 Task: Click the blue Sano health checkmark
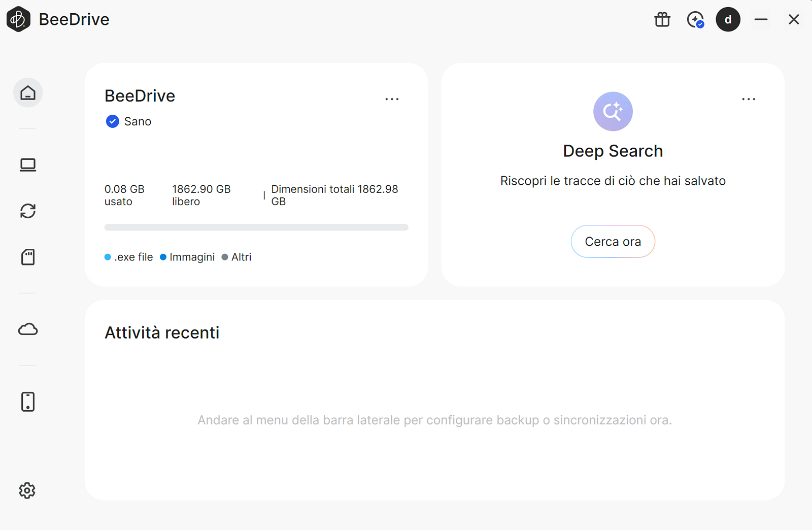pyautogui.click(x=112, y=121)
